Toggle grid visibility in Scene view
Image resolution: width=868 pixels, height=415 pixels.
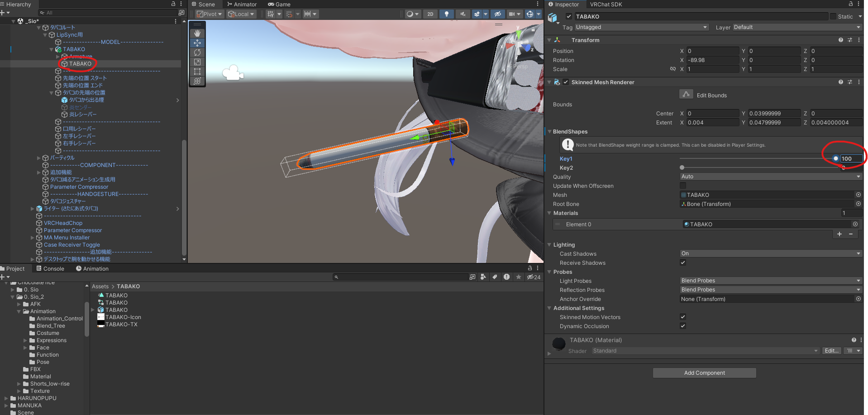click(x=271, y=14)
